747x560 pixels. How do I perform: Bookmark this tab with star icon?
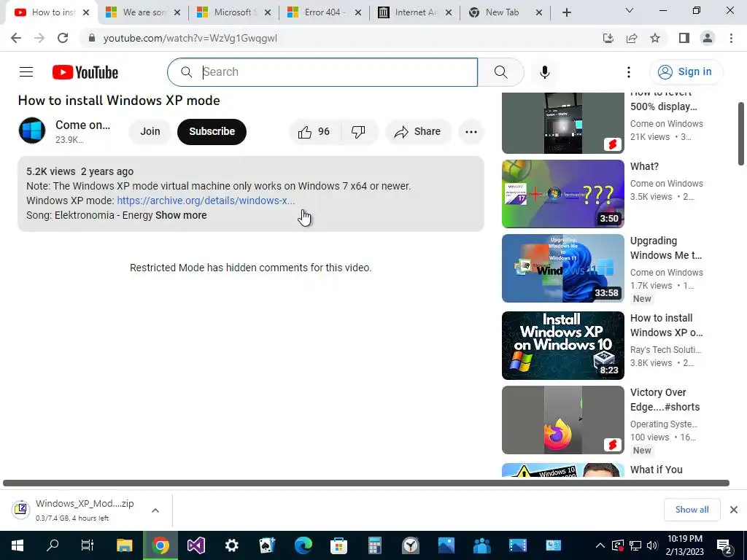coord(655,38)
